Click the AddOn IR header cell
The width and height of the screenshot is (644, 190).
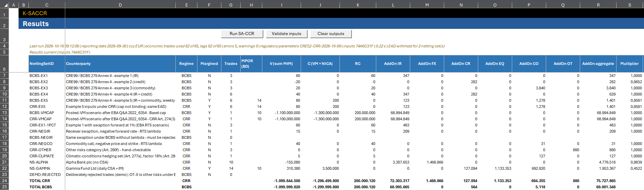point(393,64)
